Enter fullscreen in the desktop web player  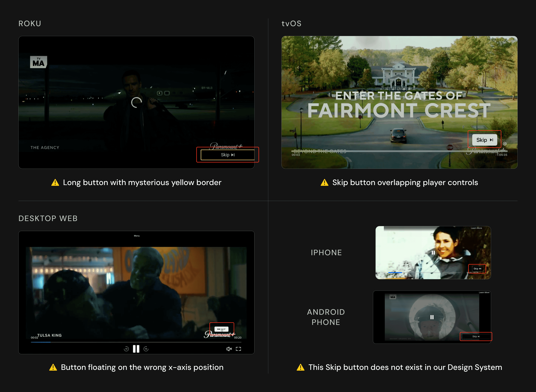238,349
